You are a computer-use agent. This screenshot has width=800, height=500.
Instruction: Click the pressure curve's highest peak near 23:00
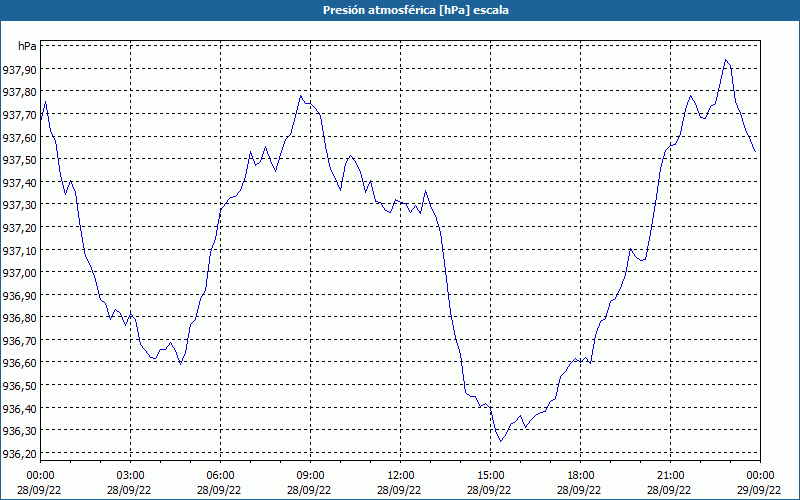[726, 60]
